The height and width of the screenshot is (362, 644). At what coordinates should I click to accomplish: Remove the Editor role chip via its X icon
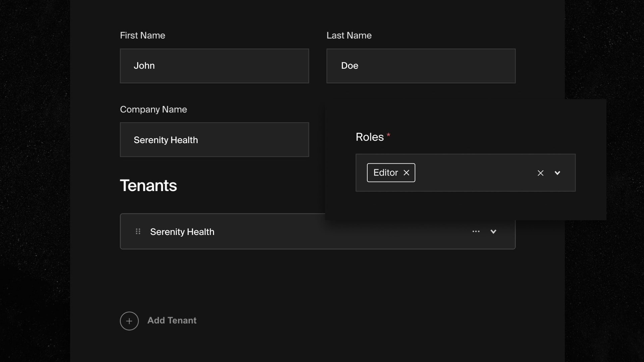click(x=406, y=173)
